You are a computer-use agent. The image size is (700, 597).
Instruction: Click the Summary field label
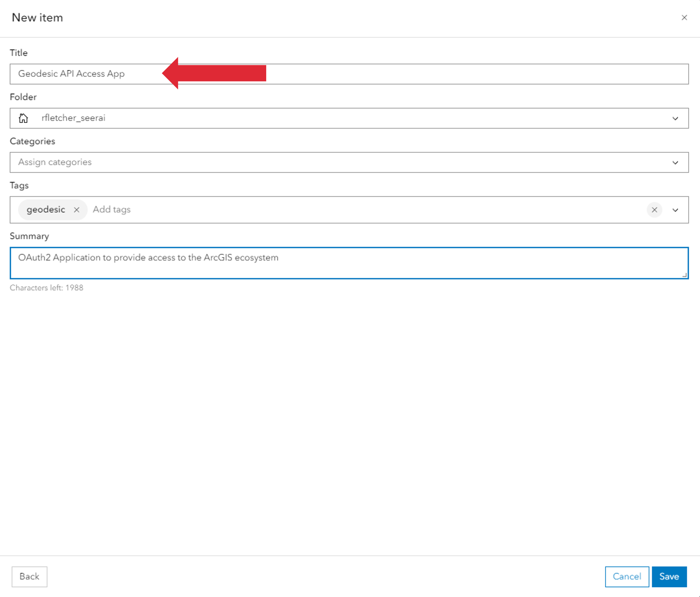click(x=29, y=236)
